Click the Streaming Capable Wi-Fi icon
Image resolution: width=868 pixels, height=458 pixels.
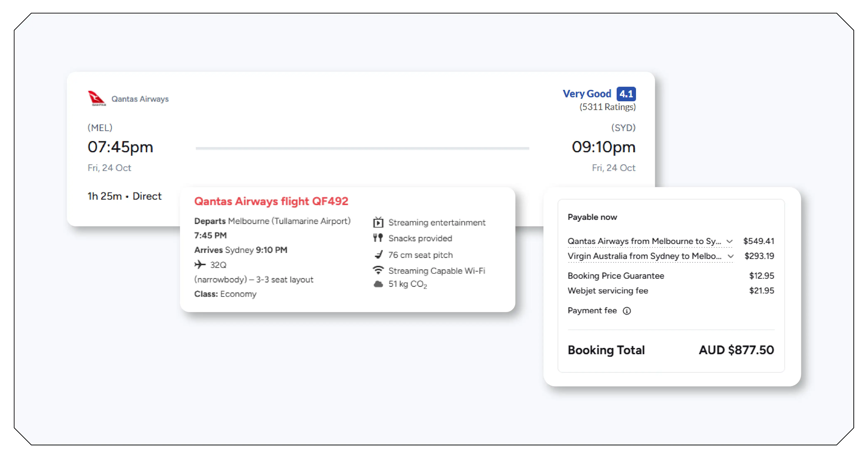[x=378, y=270]
